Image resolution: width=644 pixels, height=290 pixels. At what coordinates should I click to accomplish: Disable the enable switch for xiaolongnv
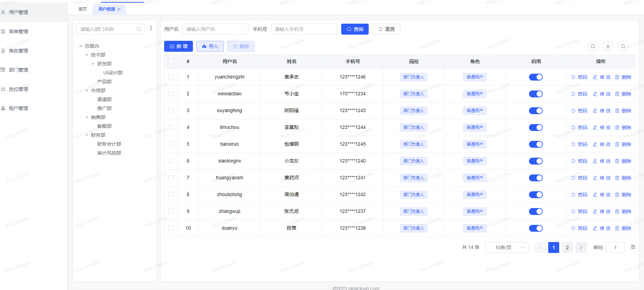pos(536,161)
